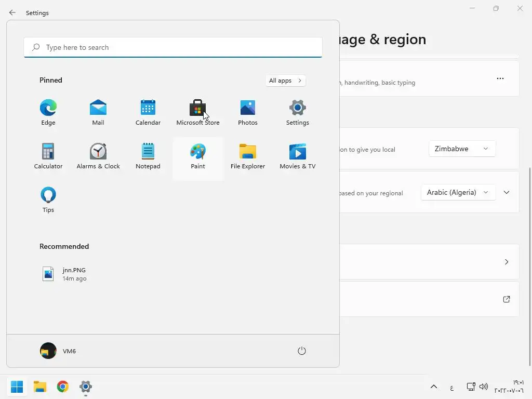
Task: Open the volume control in the tray
Action: point(484,387)
